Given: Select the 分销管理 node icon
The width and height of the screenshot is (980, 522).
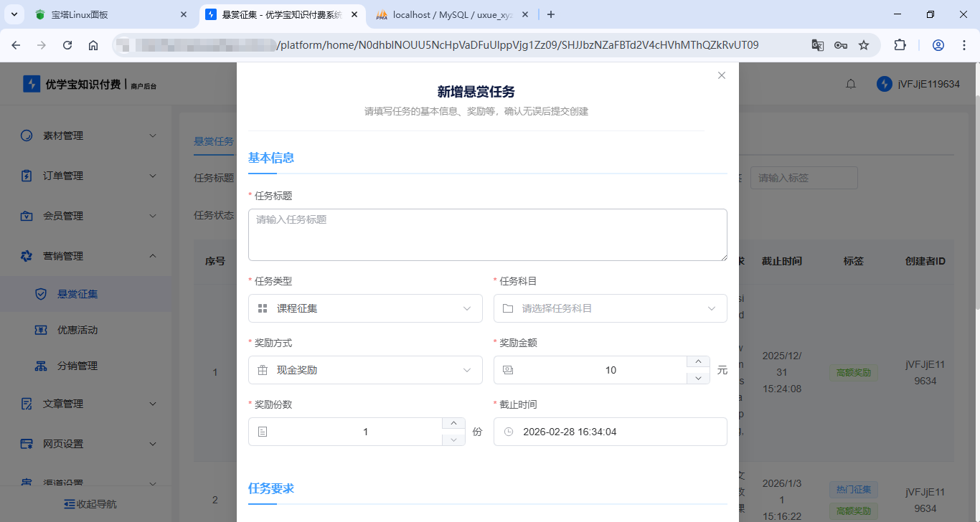Looking at the screenshot, I should click(x=40, y=366).
